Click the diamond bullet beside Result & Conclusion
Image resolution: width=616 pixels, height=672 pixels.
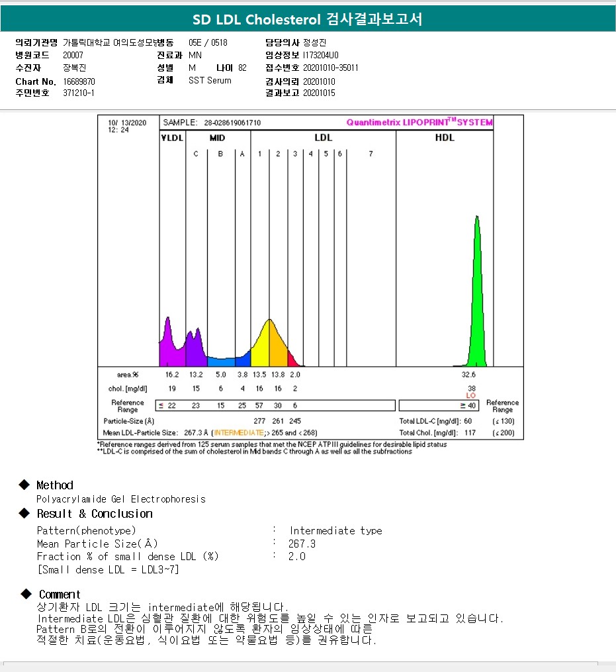[x=24, y=514]
